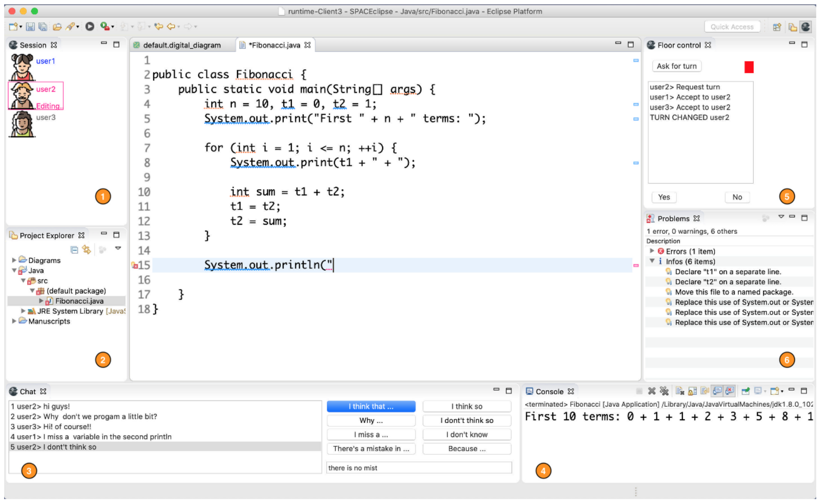Toggle Show Console on Standard Out change

click(717, 391)
